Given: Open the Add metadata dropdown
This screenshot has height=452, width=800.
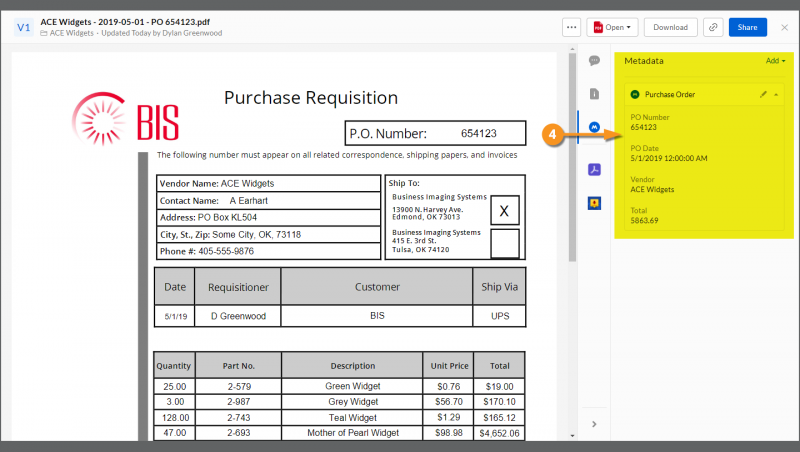Looking at the screenshot, I should (775, 61).
